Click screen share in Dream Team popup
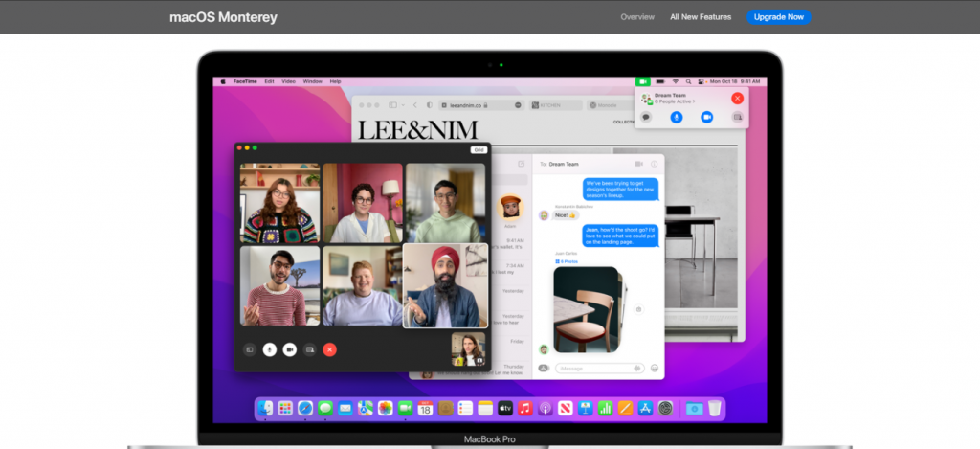 tap(738, 117)
